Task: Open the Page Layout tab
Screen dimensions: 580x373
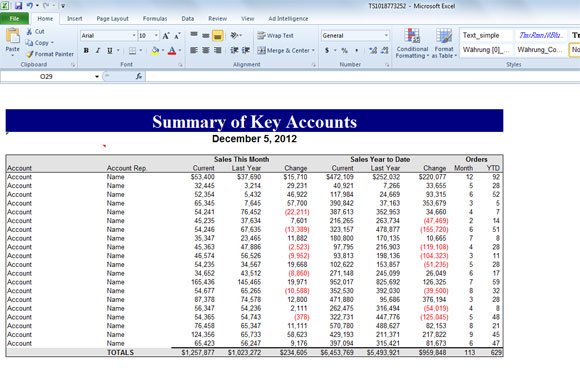Action: [x=112, y=19]
